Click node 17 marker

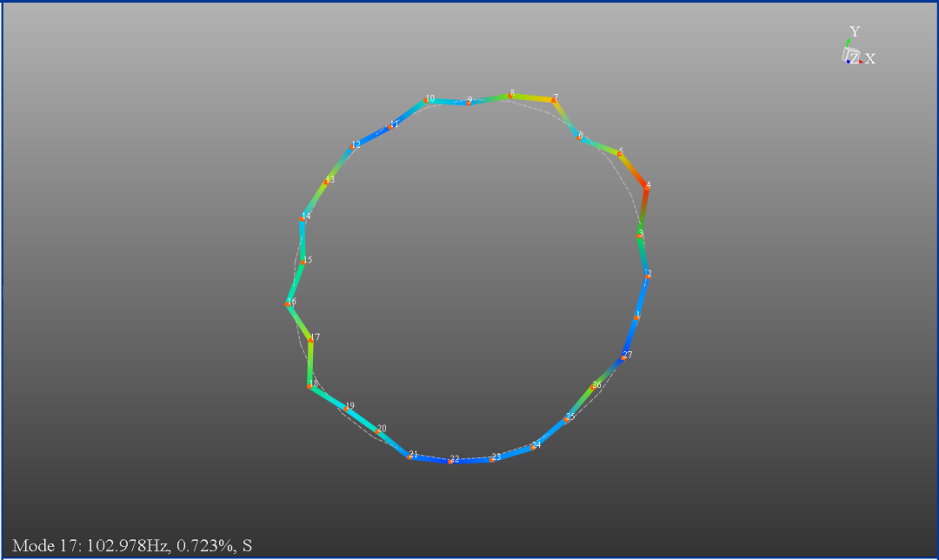pyautogui.click(x=310, y=340)
